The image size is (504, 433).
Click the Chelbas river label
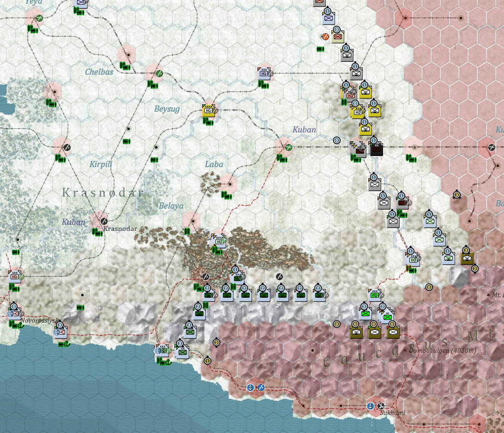99,72
